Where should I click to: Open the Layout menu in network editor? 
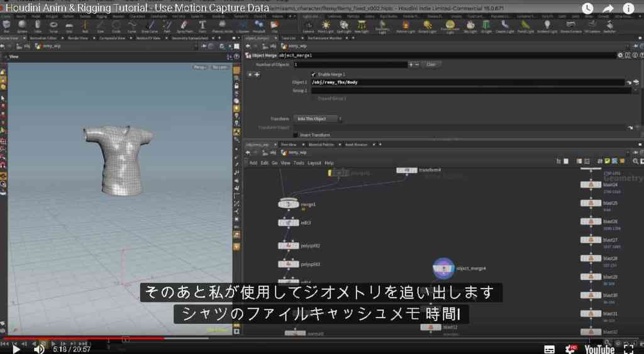click(x=314, y=163)
